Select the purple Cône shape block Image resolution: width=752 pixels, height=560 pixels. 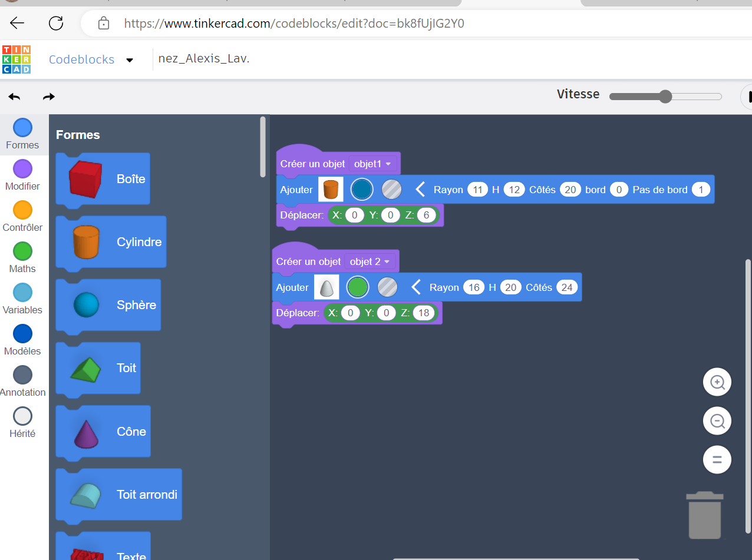click(x=103, y=432)
